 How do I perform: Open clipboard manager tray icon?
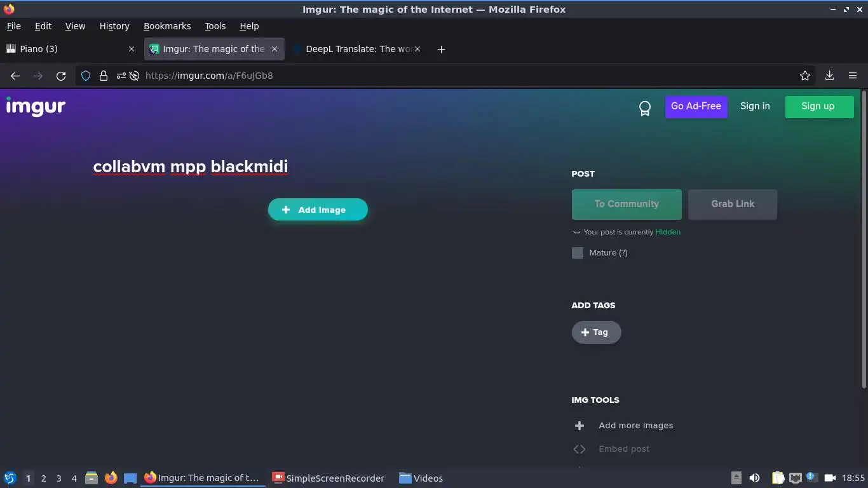(778, 478)
